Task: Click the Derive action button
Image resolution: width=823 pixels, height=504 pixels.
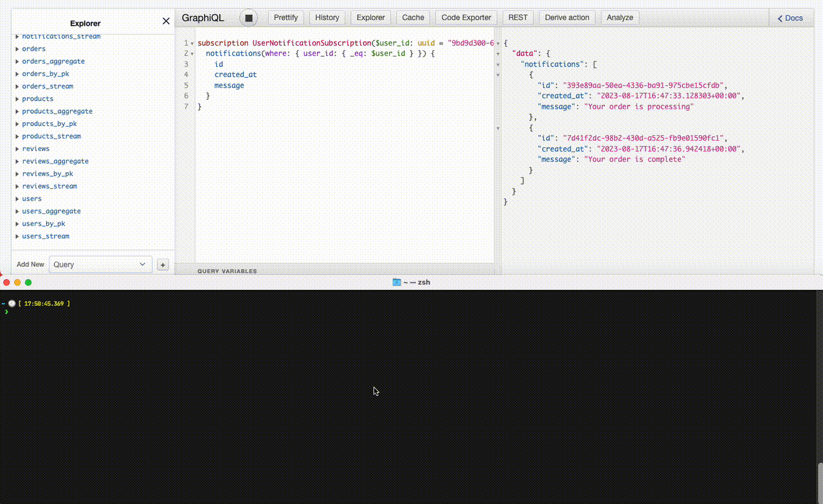Action: pyautogui.click(x=566, y=17)
